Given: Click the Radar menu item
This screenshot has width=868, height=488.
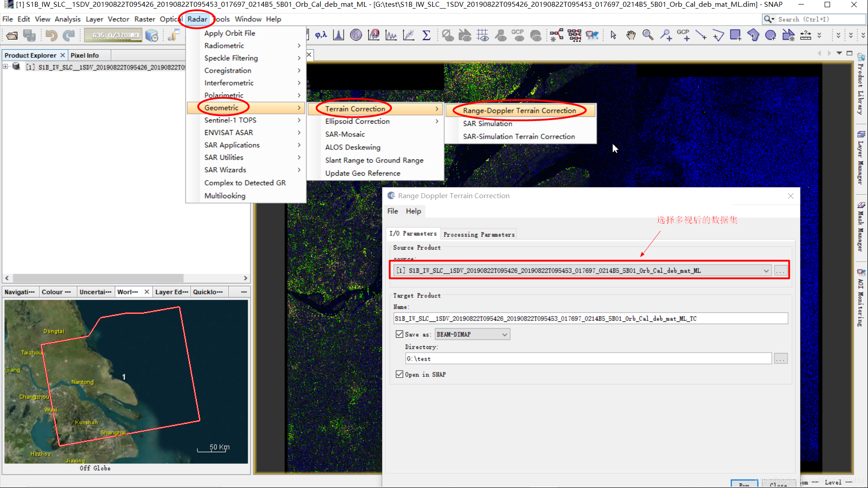Looking at the screenshot, I should (197, 19).
